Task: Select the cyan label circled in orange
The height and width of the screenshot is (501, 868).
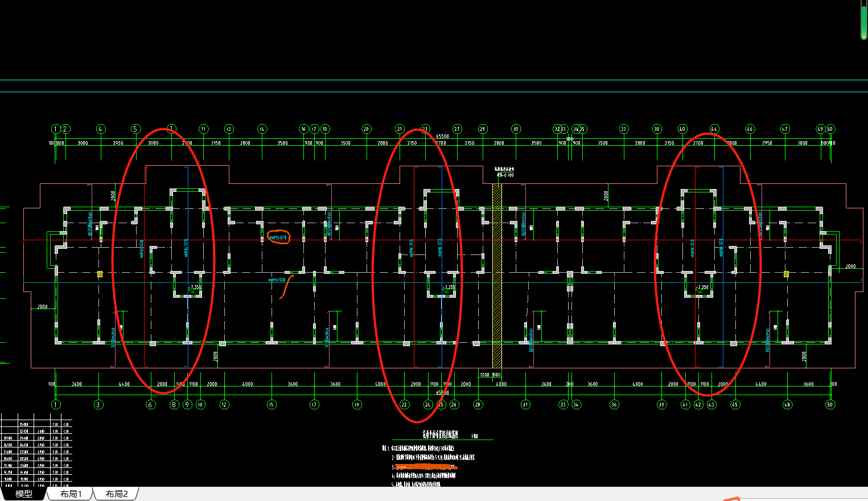Action: coord(278,237)
